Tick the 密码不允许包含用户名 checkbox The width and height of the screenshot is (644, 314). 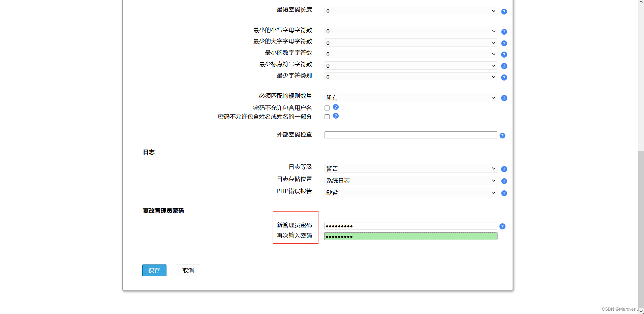[x=327, y=108]
